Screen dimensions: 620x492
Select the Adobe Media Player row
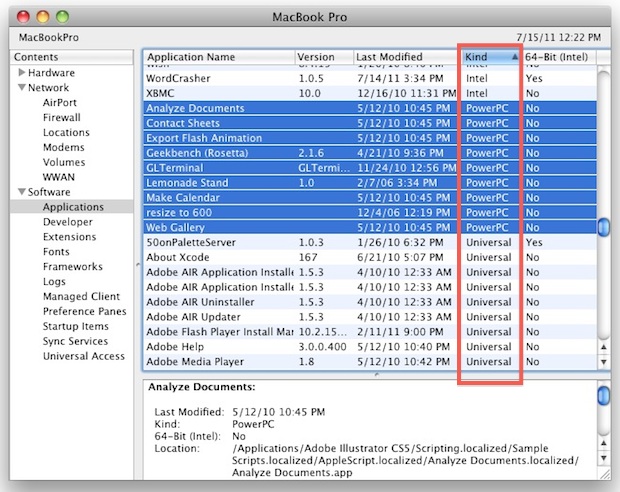click(370, 362)
